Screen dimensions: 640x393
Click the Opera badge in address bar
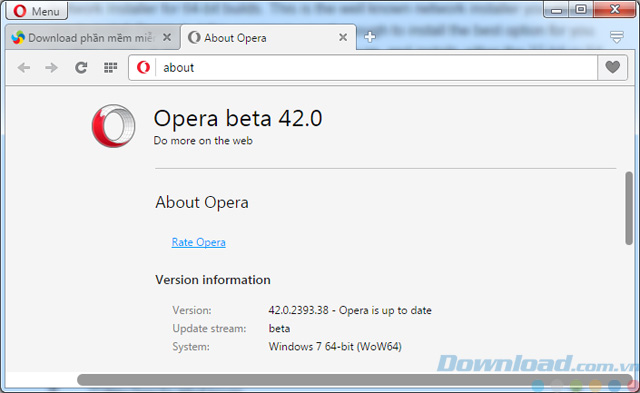point(143,67)
